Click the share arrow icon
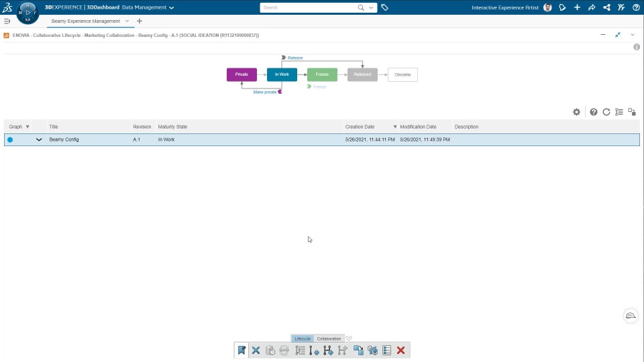 point(592,7)
